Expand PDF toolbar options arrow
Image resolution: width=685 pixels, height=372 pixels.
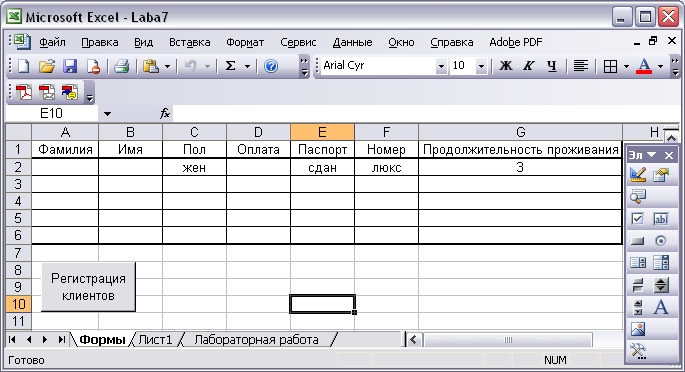click(90, 97)
